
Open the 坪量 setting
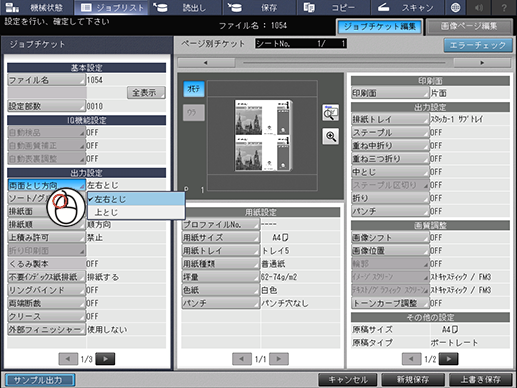point(221,277)
